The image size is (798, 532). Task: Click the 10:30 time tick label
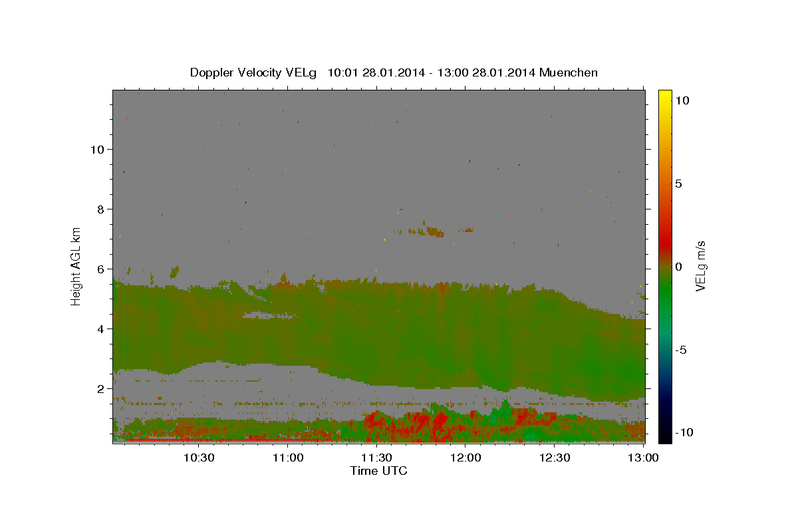coord(199,458)
